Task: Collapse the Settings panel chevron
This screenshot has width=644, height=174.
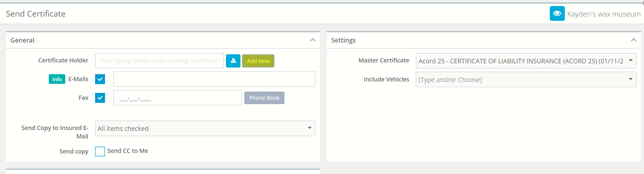Action: click(633, 40)
